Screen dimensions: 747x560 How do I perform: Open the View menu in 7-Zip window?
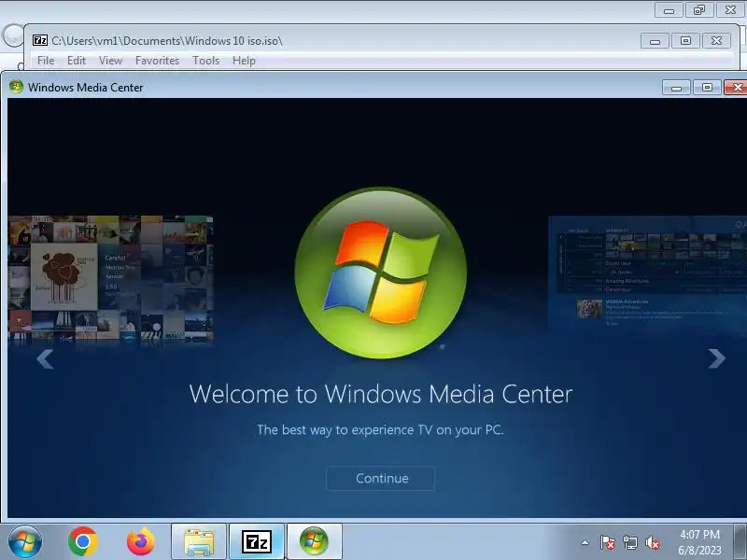(110, 61)
